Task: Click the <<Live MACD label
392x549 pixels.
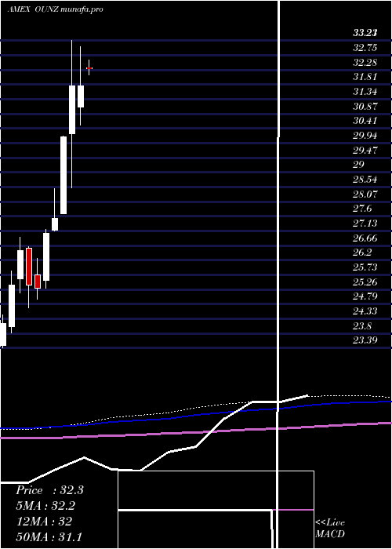Action: [330, 528]
